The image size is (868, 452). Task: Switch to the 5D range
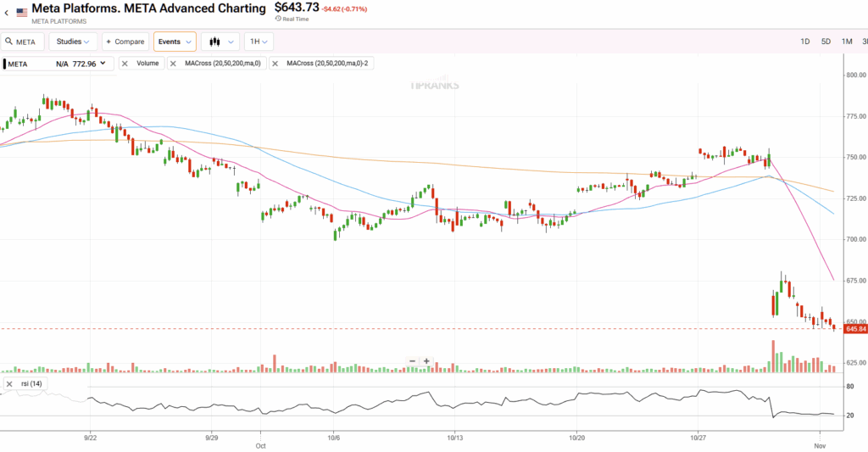click(x=826, y=42)
